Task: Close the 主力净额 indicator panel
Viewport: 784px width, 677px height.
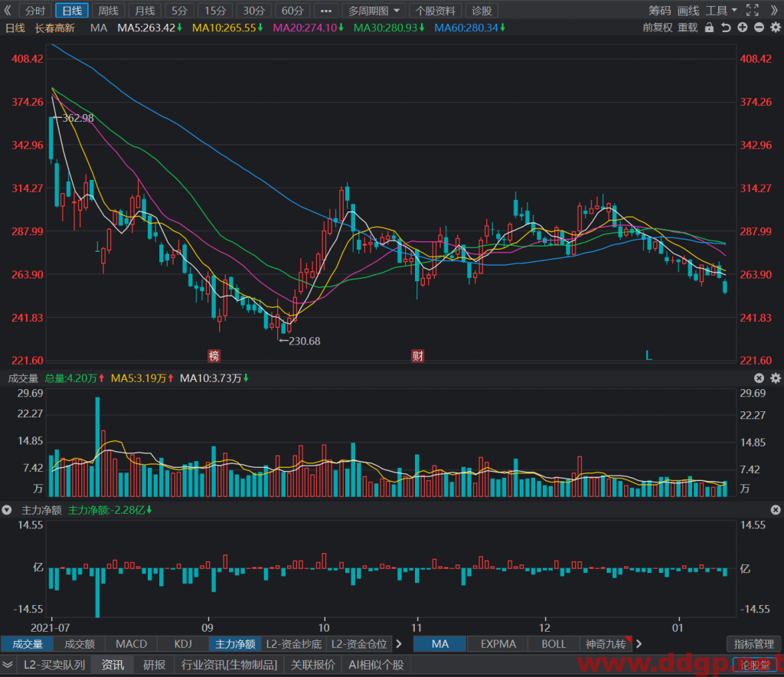Action: [x=776, y=509]
